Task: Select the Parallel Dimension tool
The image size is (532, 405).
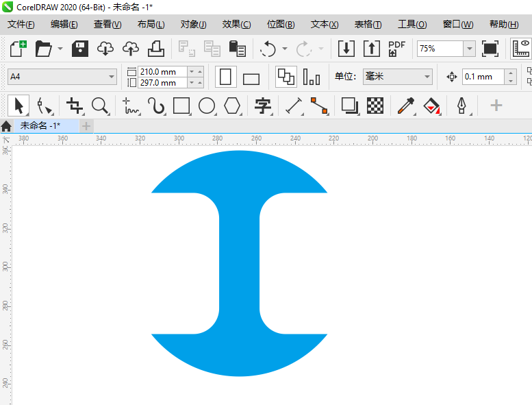Action: point(294,106)
